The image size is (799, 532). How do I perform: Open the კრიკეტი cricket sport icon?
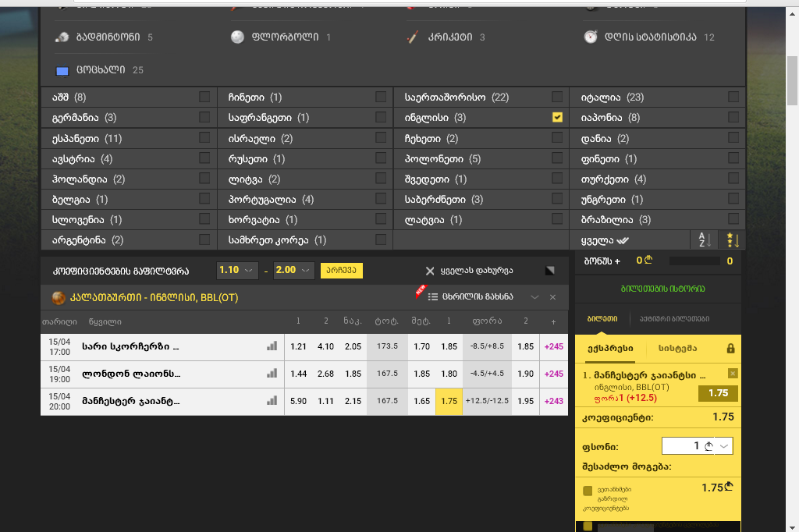(413, 37)
